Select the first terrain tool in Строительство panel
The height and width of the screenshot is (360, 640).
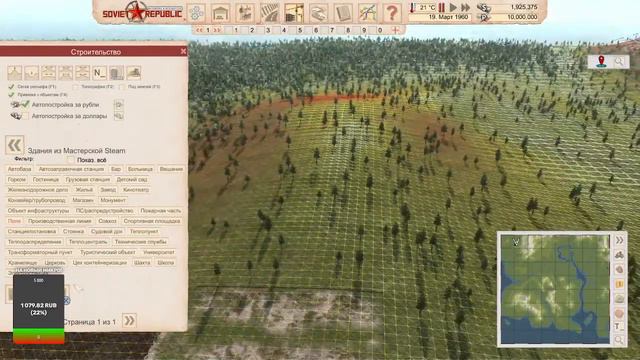15,73
